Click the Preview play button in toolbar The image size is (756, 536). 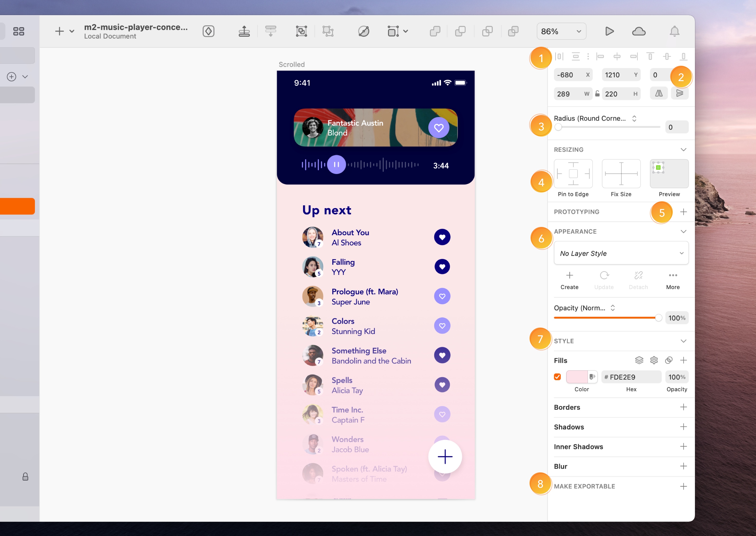point(609,31)
